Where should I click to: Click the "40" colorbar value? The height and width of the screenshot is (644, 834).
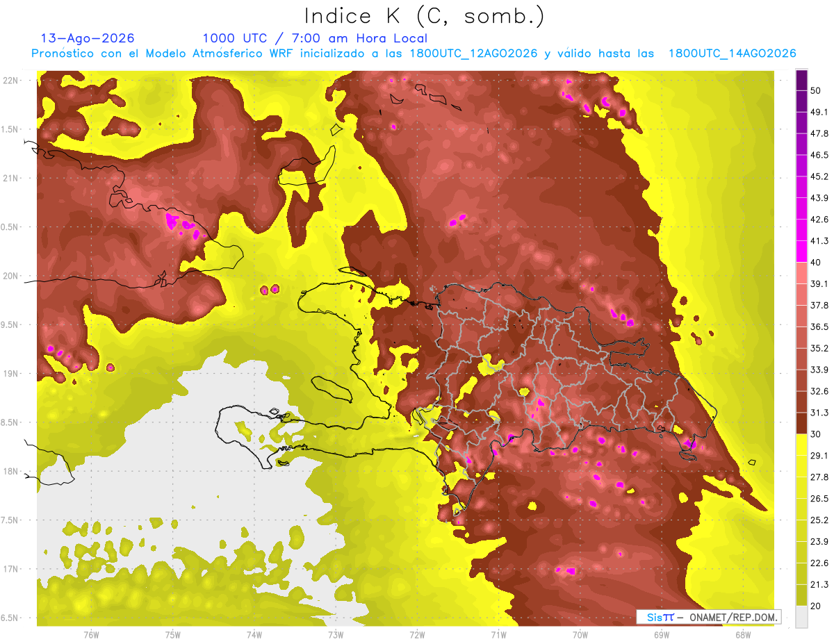tap(816, 263)
